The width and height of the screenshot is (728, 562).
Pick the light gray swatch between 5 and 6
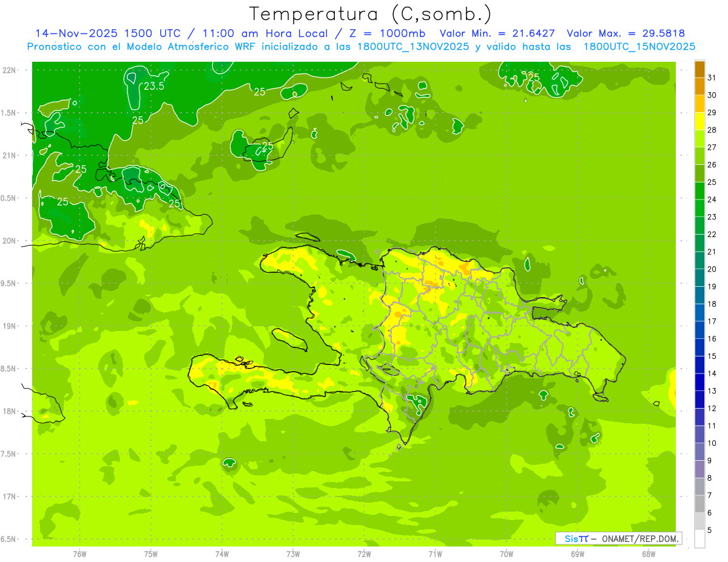coord(699,521)
